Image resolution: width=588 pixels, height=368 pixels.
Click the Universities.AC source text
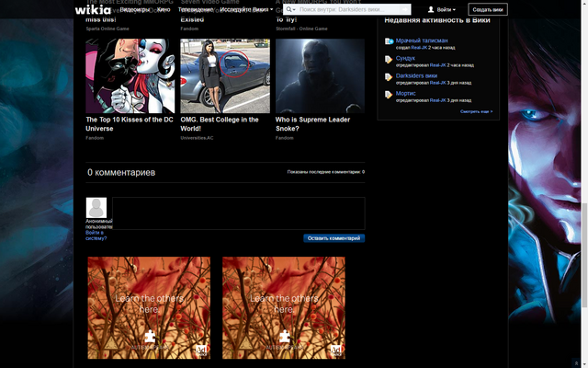(x=197, y=138)
